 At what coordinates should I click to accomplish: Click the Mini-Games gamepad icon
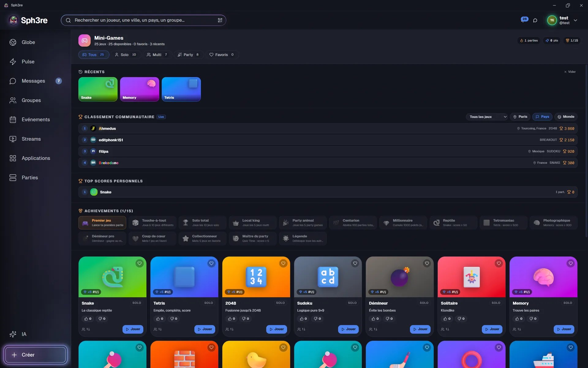(85, 40)
